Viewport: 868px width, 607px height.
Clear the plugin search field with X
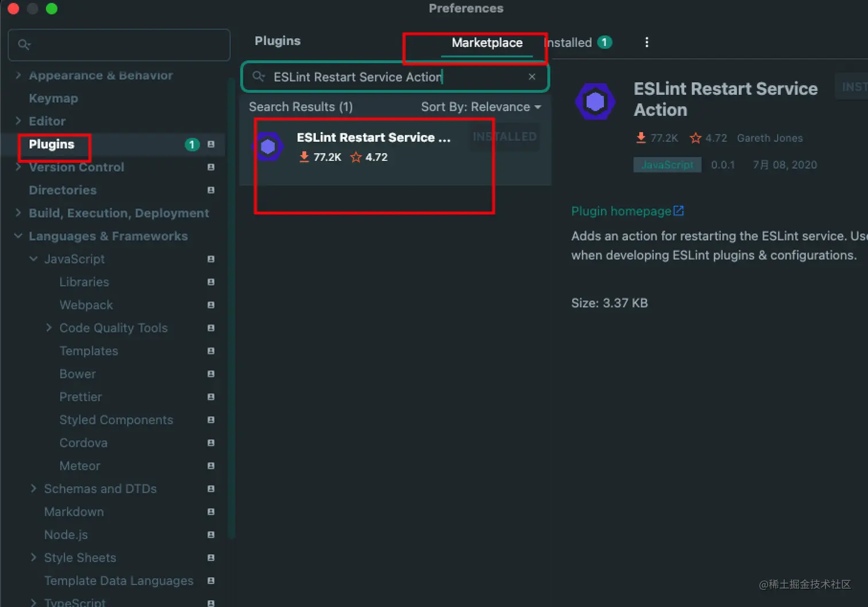coord(532,76)
